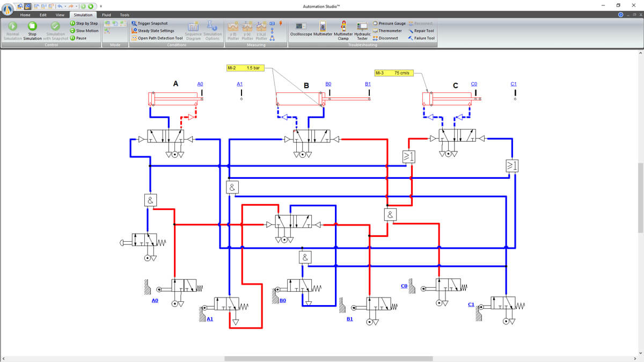Viewport: 644px width, 362px height.
Task: Click B0 label beside lower limit valve
Action: (283, 301)
